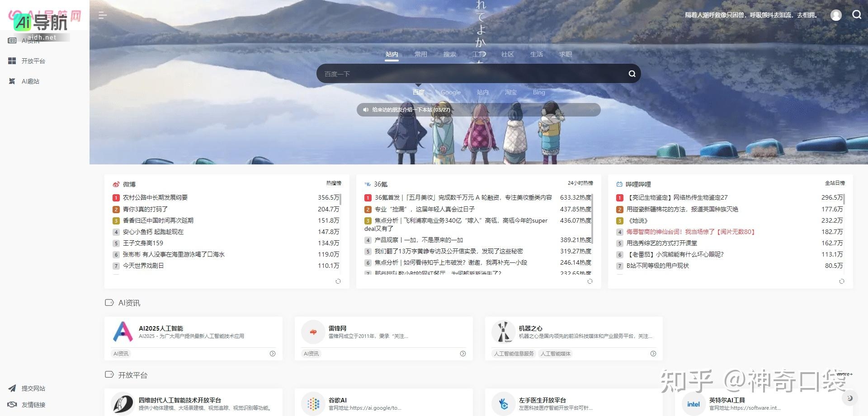
Task: Open detail arrow for 机器之心 card
Action: (x=653, y=354)
